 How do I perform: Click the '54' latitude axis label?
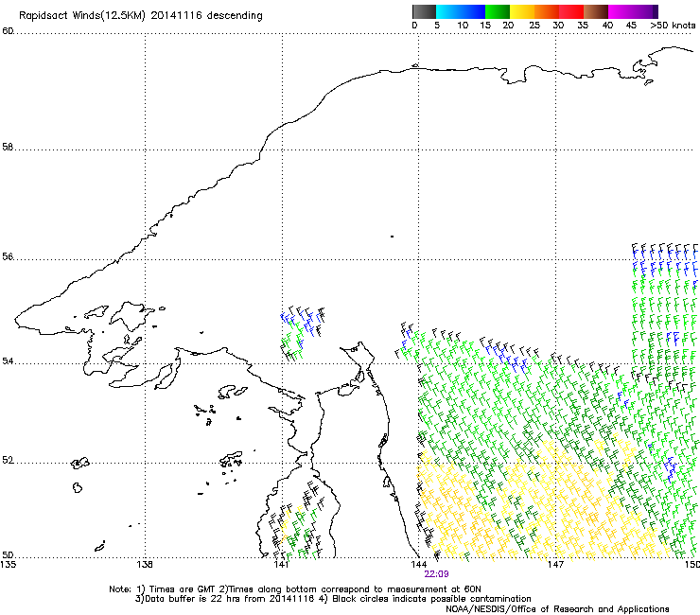[x=8, y=360]
